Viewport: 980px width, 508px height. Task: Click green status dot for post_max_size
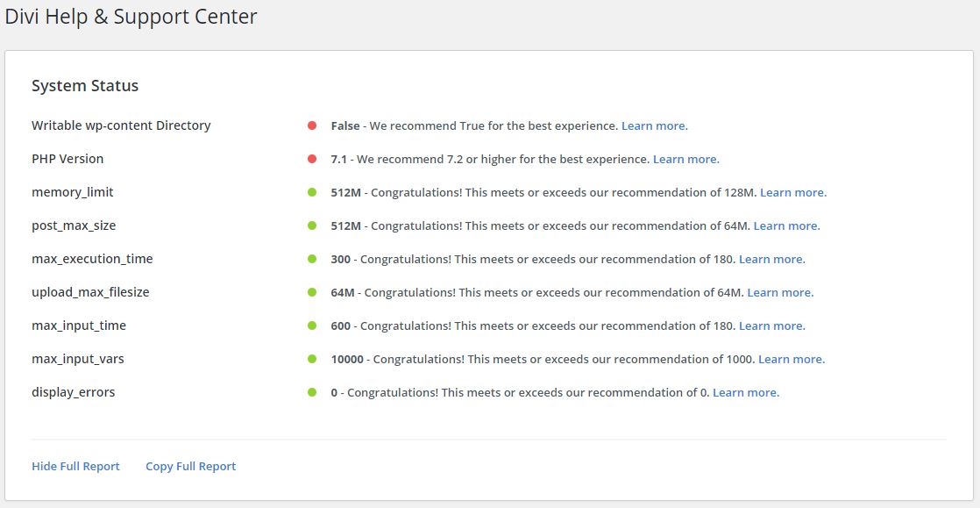click(x=313, y=225)
